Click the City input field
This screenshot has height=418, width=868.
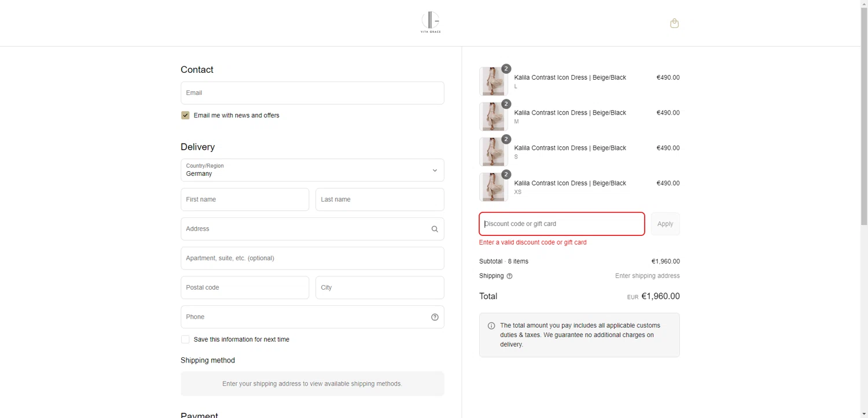[x=380, y=288]
